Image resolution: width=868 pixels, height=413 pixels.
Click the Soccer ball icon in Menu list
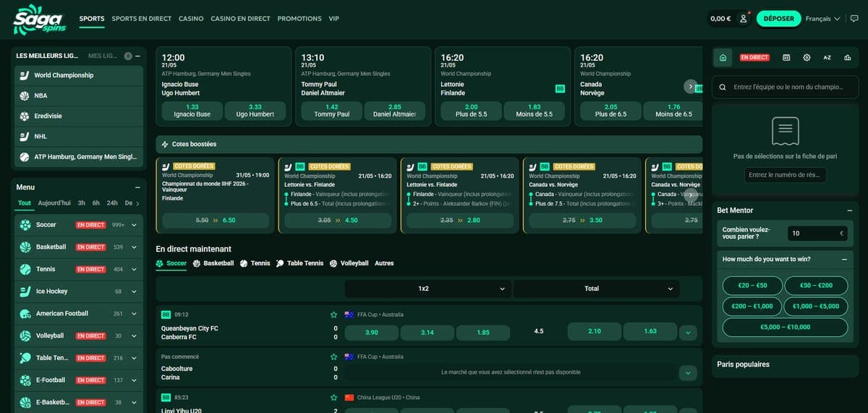pos(25,225)
